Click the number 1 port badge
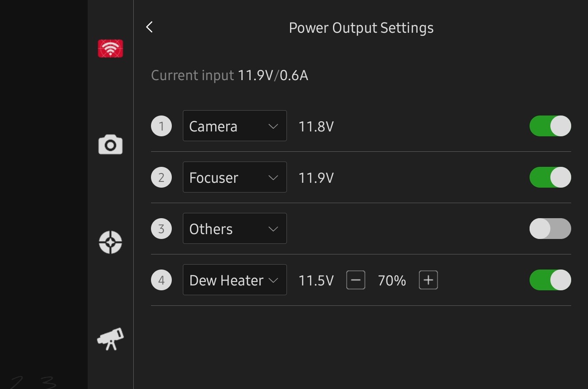Image resolution: width=588 pixels, height=389 pixels. click(x=161, y=126)
